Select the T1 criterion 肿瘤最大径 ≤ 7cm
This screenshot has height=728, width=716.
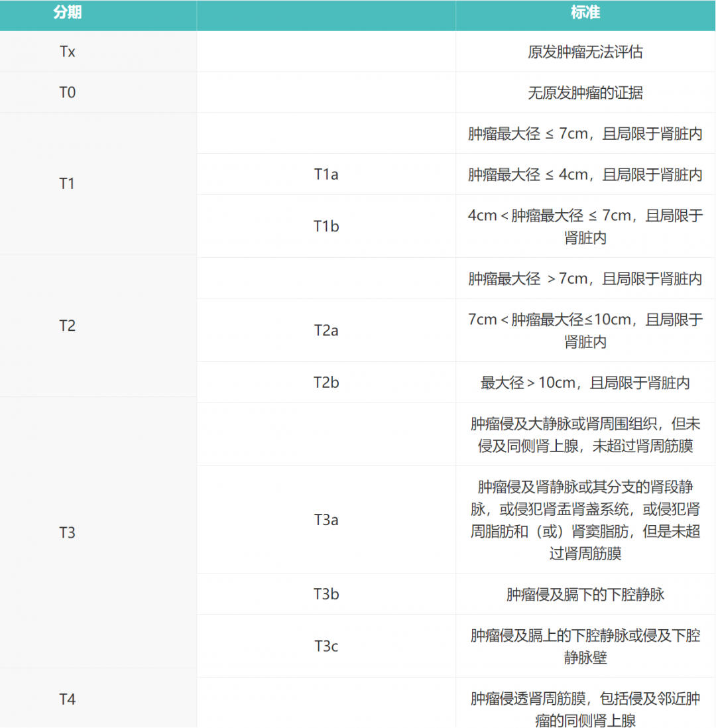[585, 134]
